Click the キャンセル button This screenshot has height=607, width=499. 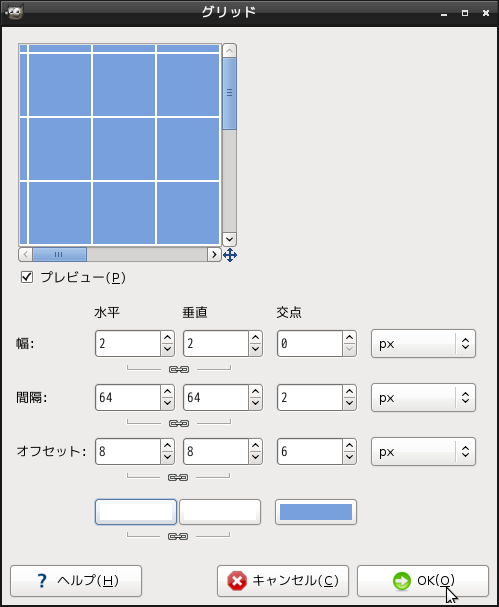(283, 581)
